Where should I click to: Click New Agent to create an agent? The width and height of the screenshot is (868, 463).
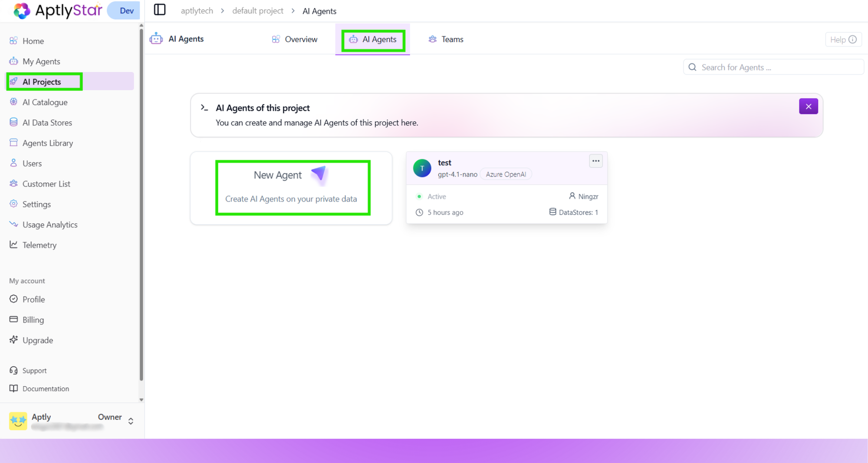pyautogui.click(x=293, y=188)
